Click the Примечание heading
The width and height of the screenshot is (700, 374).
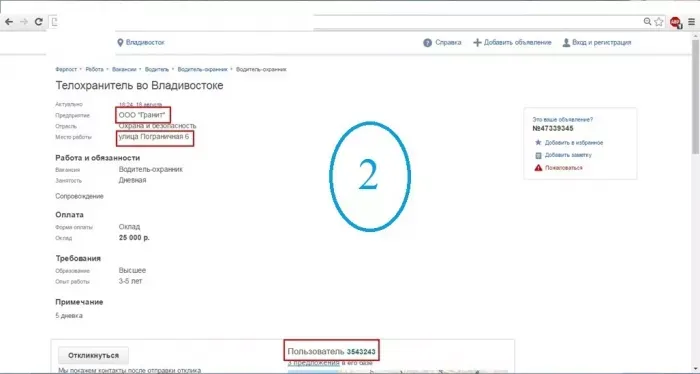tap(79, 302)
